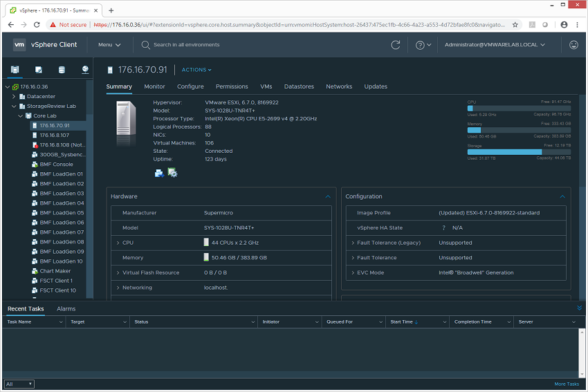Open the Updates tab
Image resolution: width=588 pixels, height=392 pixels.
point(376,86)
